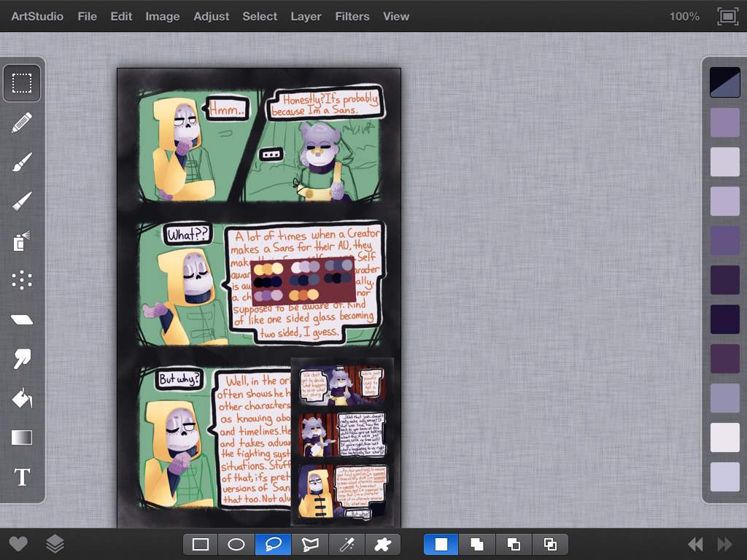Pick the greyish lavender eighth swatch
The image size is (747, 560).
point(724,398)
